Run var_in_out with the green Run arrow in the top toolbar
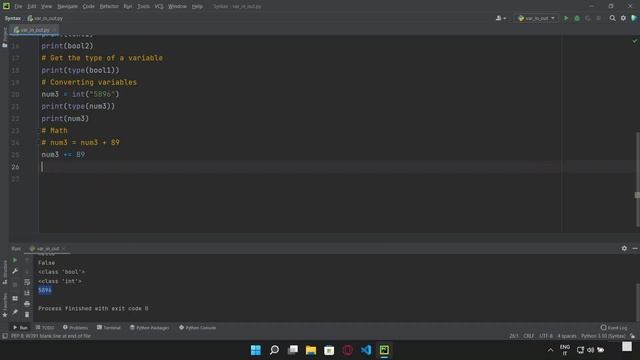The height and width of the screenshot is (360, 640). tap(566, 18)
